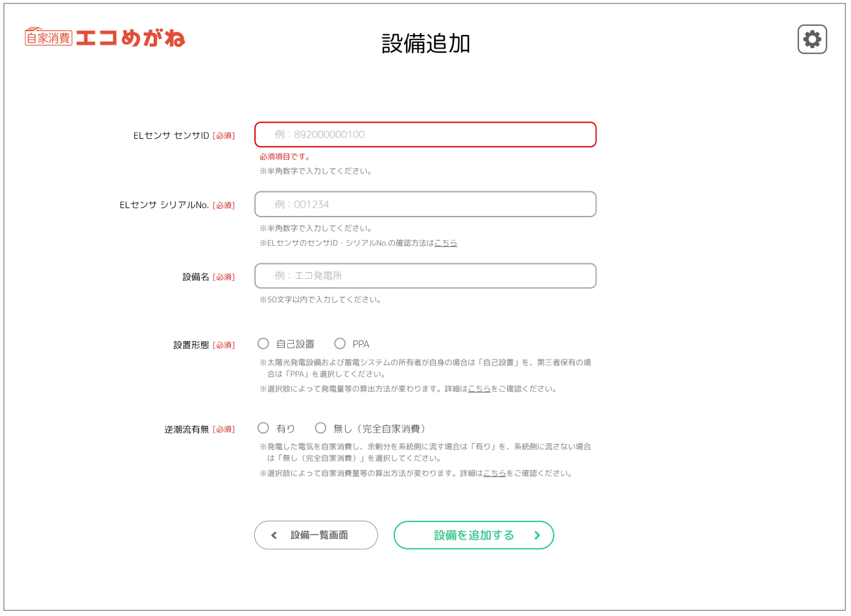This screenshot has width=851, height=616.
Task: Open こちら link about 自家消費量 calculation
Action: [495, 473]
